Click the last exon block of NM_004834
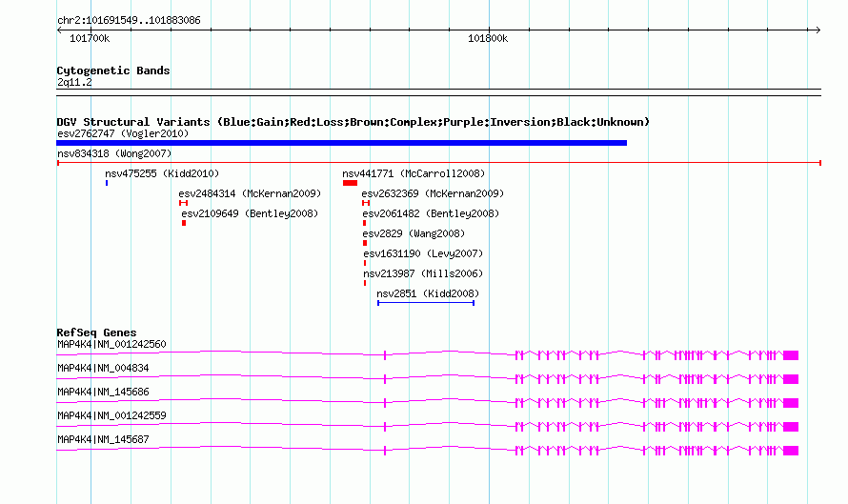The height and width of the screenshot is (504, 848). [791, 379]
